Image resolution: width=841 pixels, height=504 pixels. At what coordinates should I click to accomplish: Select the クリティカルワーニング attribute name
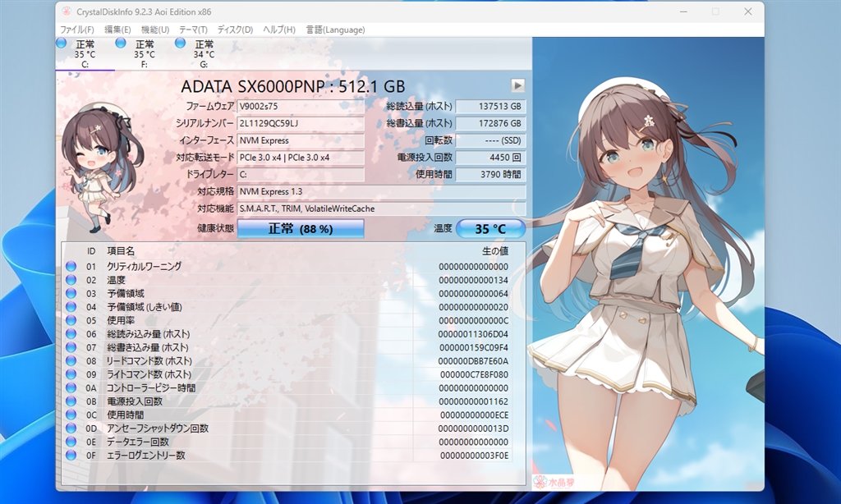[145, 267]
